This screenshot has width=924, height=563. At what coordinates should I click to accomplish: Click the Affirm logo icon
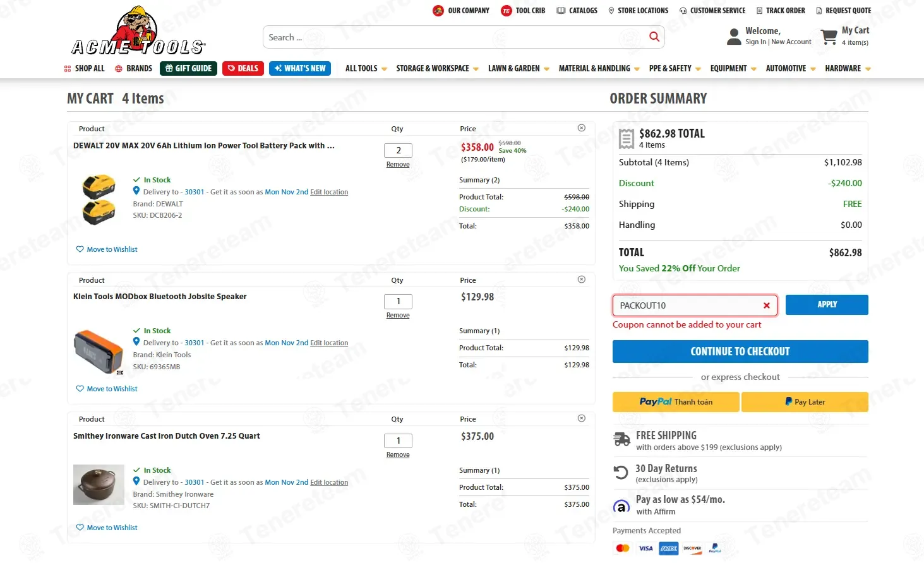pos(621,506)
